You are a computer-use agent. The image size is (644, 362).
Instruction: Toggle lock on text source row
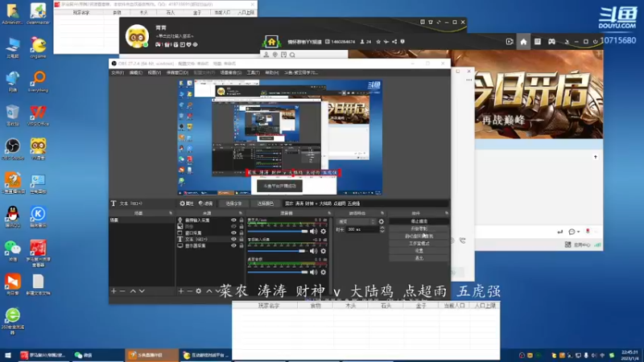click(x=242, y=239)
